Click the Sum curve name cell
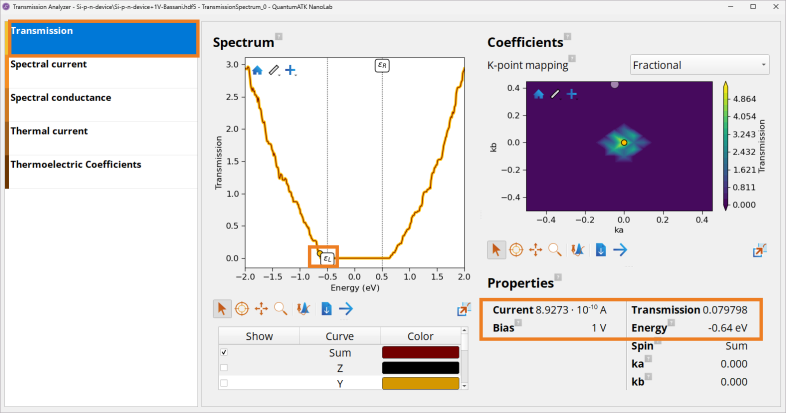Viewport: 786px width, 413px height. pos(339,352)
